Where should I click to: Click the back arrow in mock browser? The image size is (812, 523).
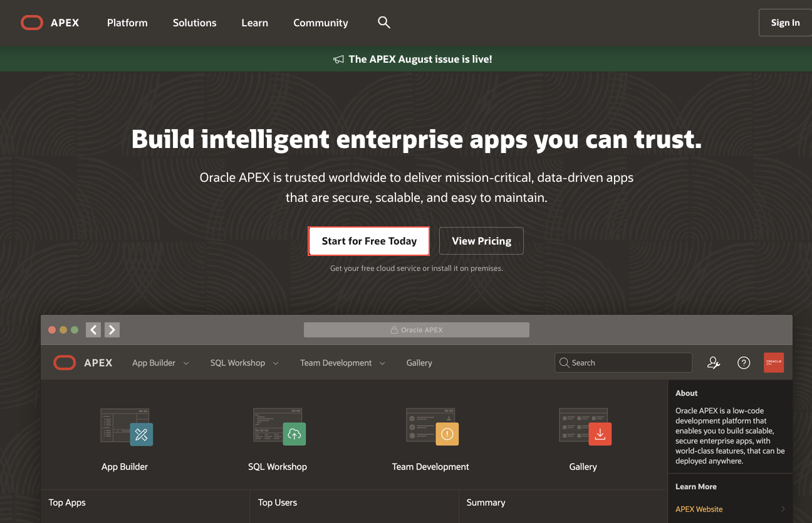(x=93, y=330)
